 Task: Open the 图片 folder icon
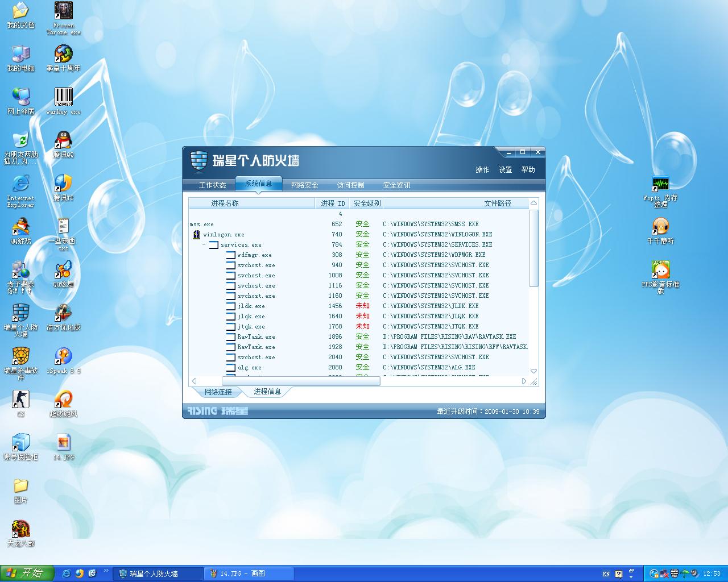(20, 490)
